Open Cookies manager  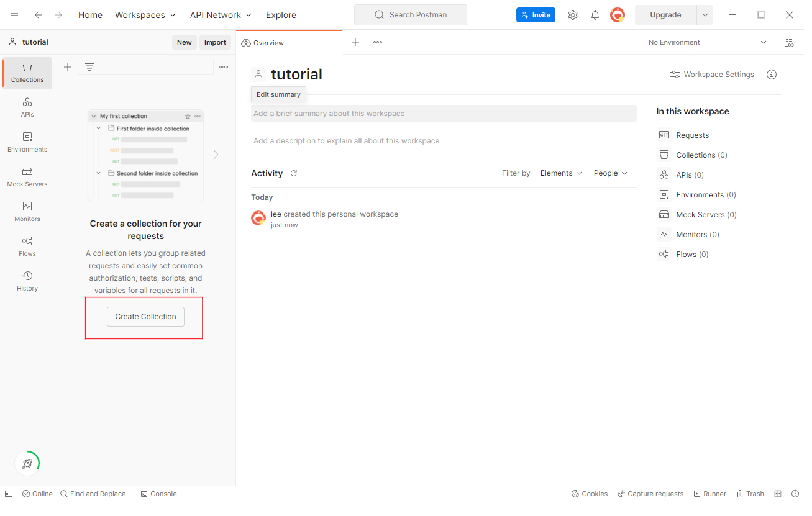coord(590,494)
